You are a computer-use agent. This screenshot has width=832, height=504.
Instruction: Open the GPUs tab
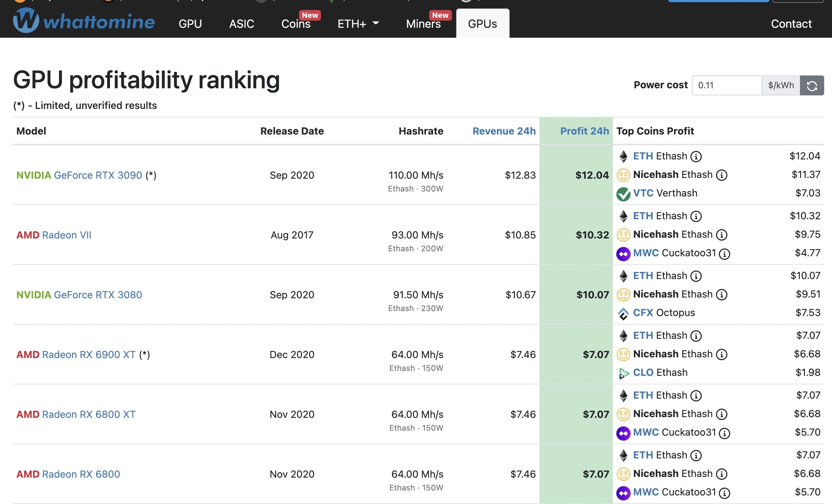pos(482,24)
